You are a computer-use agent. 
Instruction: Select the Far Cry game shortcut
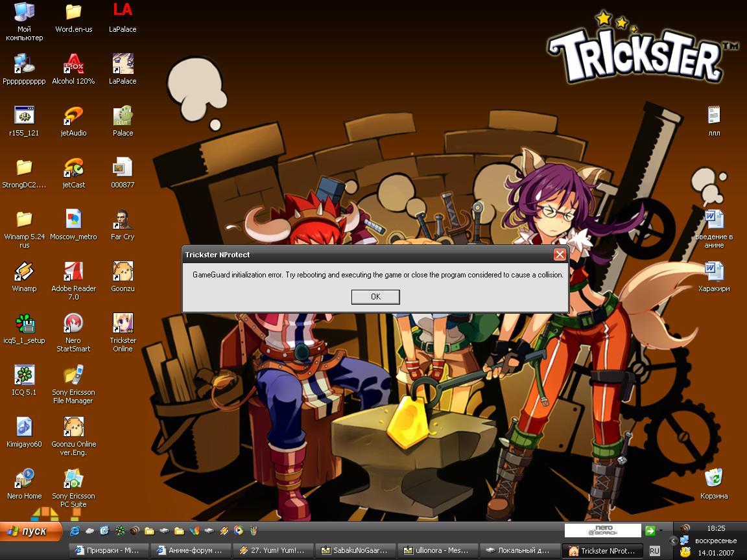point(123,225)
